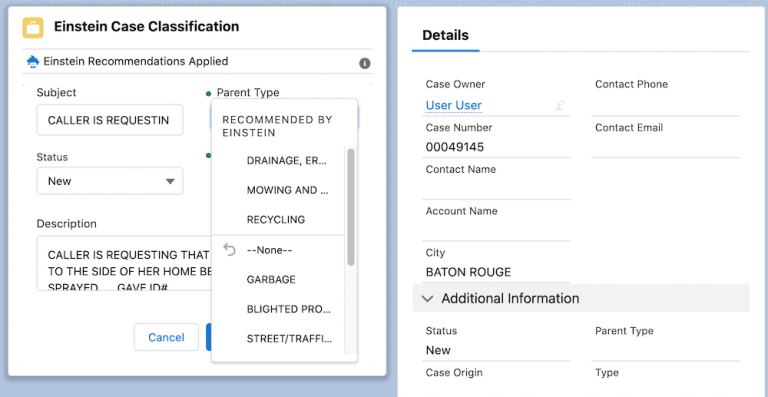Click the Account Name field label

click(461, 211)
